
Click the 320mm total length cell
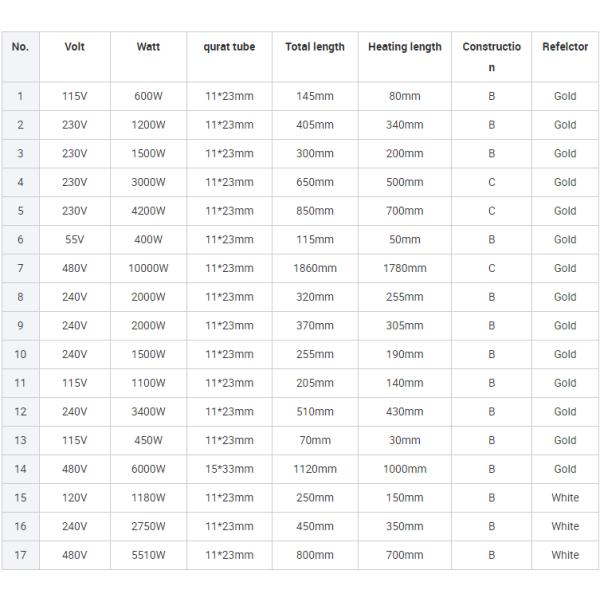click(x=315, y=297)
